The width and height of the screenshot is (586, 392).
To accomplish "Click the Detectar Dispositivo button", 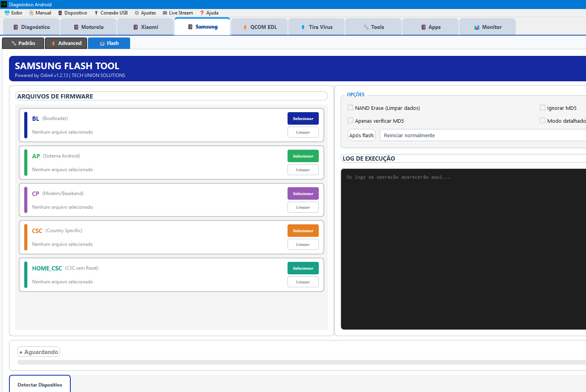I will (x=40, y=385).
